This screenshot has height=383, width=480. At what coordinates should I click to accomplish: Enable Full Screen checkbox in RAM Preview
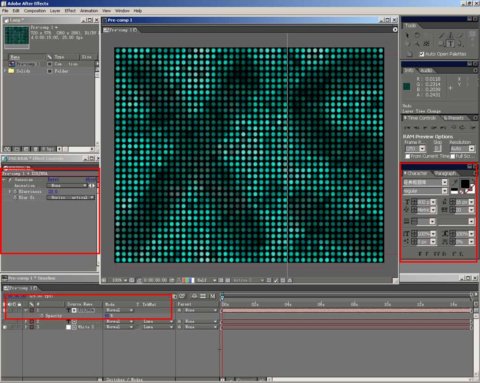(453, 156)
